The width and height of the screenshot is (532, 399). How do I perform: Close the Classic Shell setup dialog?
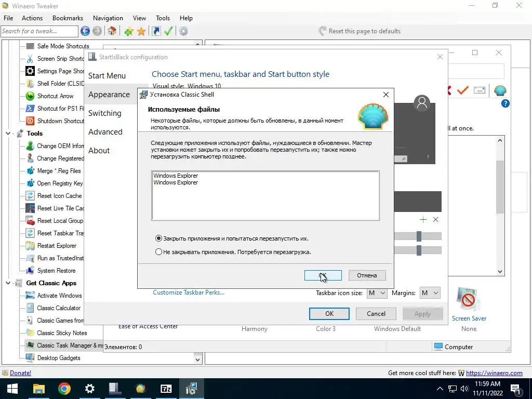tap(386, 95)
